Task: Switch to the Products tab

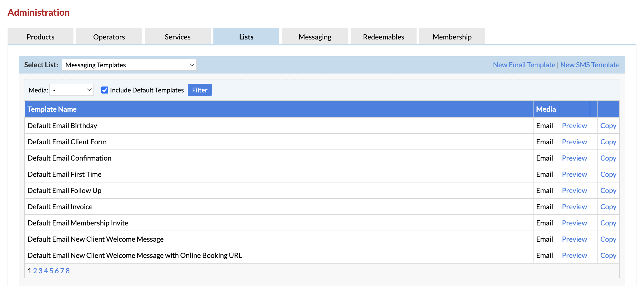Action: pyautogui.click(x=41, y=37)
